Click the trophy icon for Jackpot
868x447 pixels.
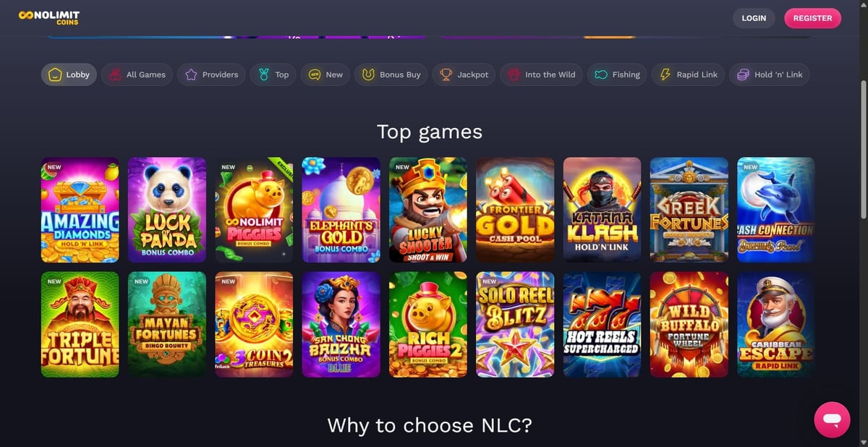446,74
